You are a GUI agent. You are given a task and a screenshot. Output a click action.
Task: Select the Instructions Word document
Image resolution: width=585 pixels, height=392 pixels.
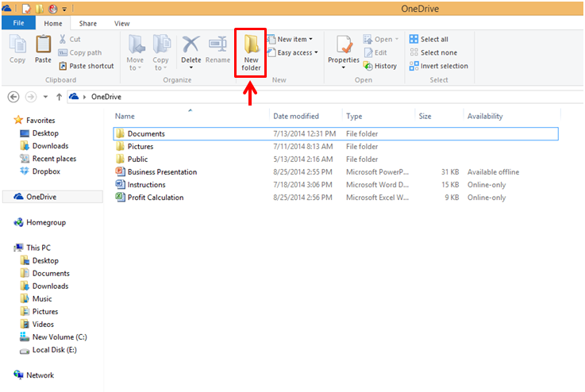click(x=336, y=184)
